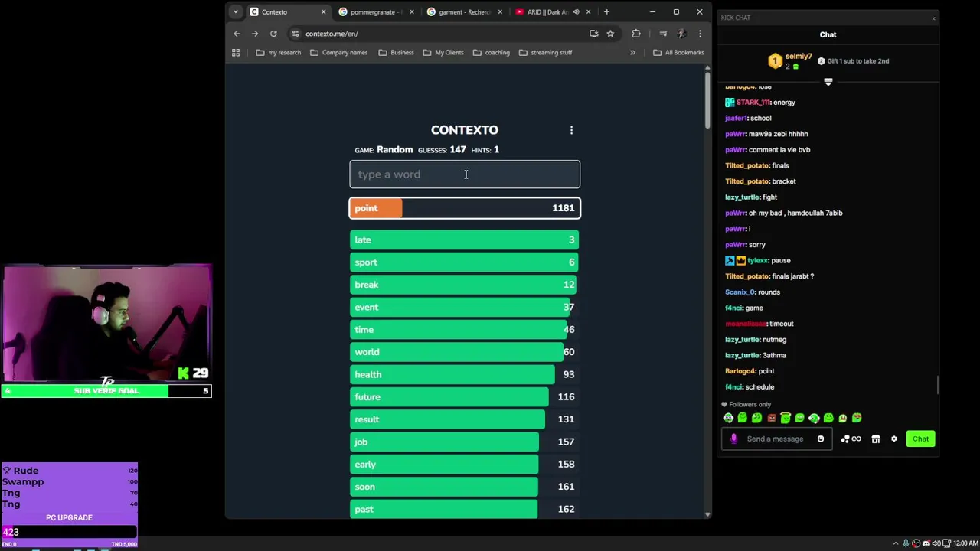The image size is (980, 551).
Task: Open the All Bookmarks folder
Action: tap(678, 52)
